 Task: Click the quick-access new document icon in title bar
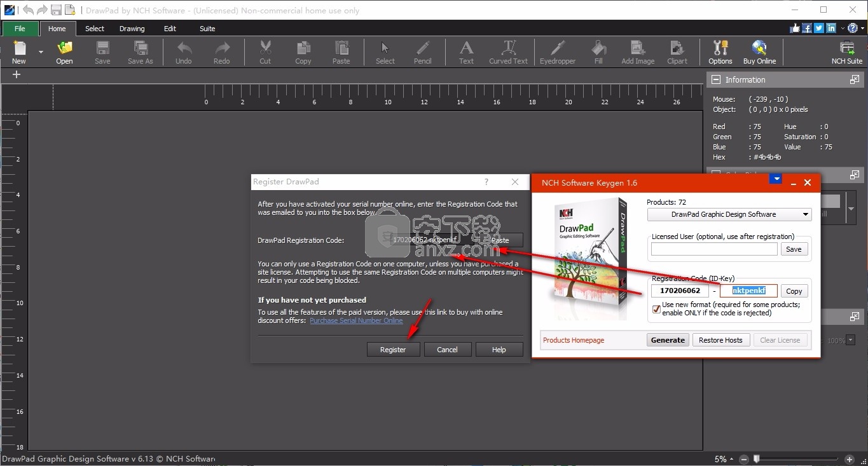pos(70,10)
